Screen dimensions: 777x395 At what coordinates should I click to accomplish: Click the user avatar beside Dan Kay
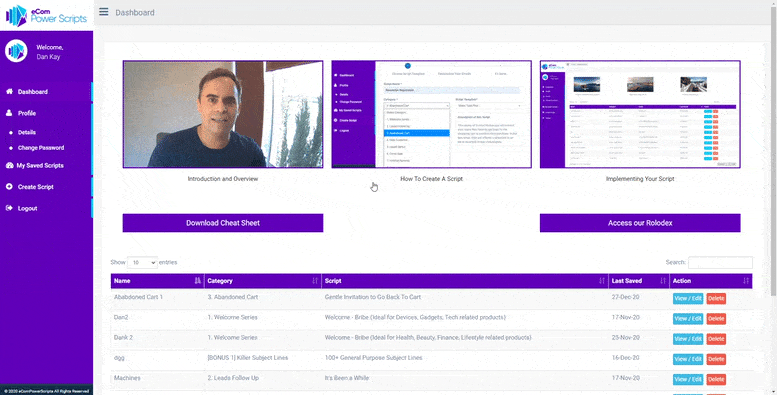click(16, 51)
